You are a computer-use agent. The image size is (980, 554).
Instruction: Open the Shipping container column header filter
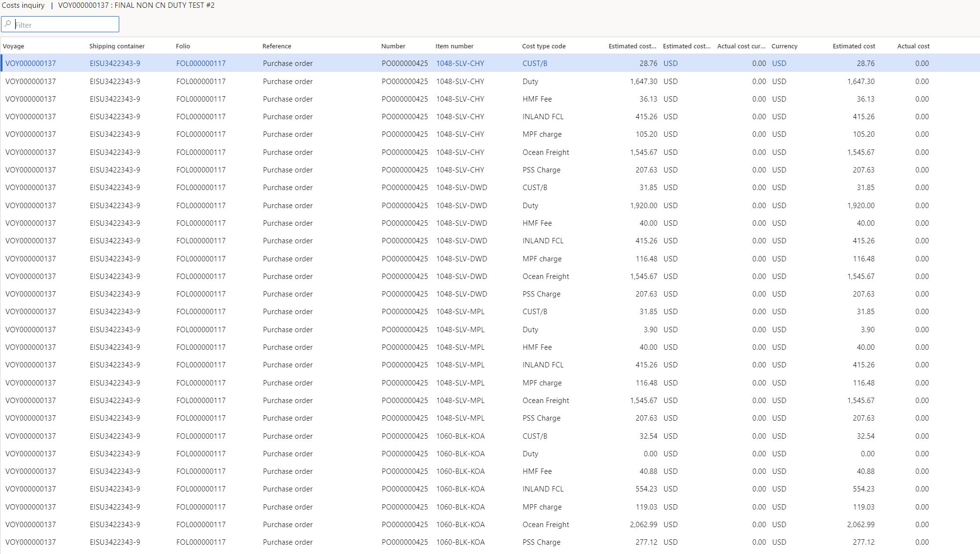[x=116, y=46]
